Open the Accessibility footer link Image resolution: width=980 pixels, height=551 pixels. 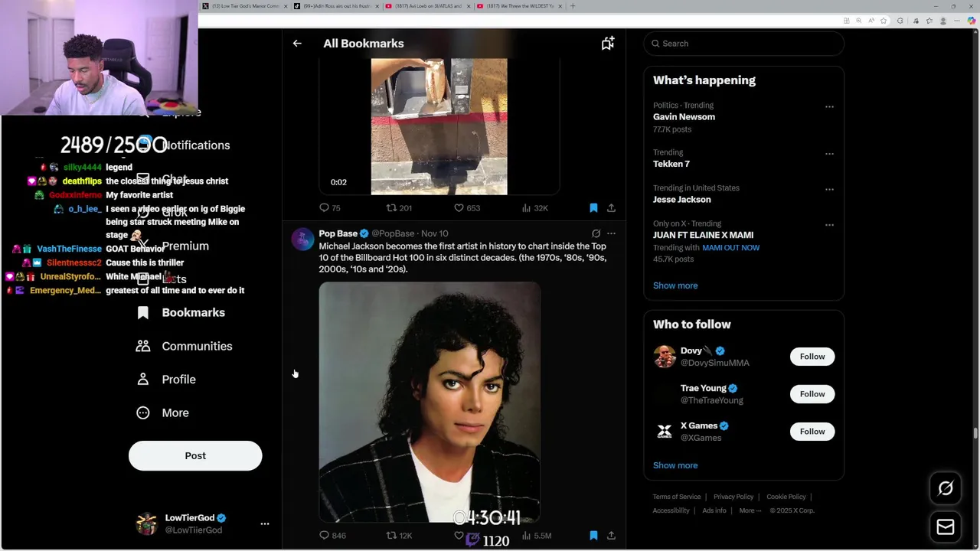671,510
